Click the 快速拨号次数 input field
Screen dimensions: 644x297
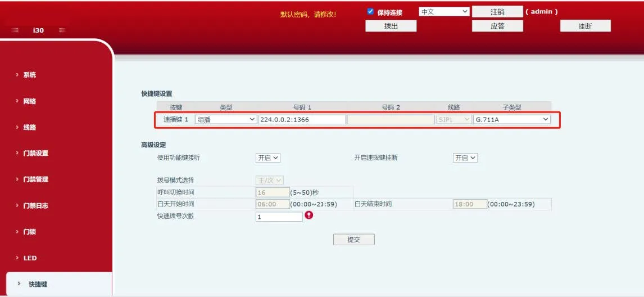click(x=279, y=217)
